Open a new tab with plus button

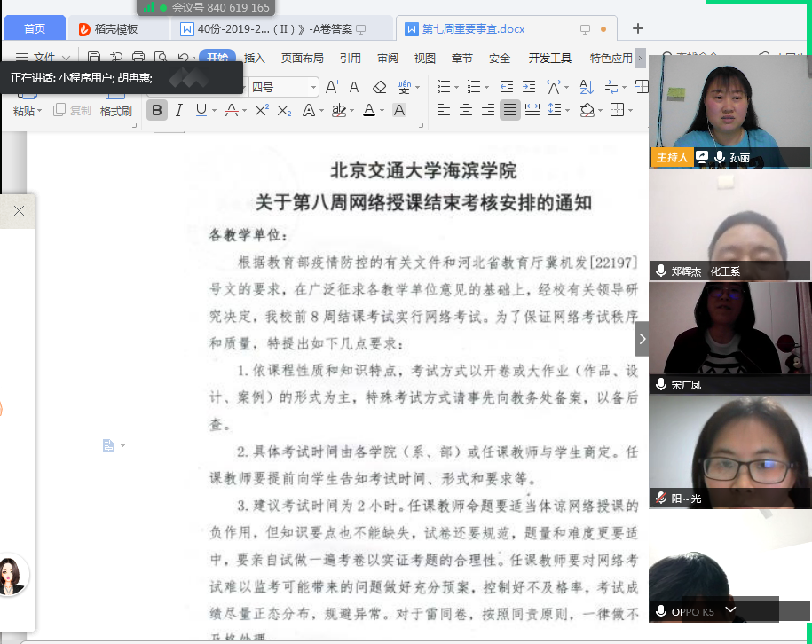click(637, 29)
